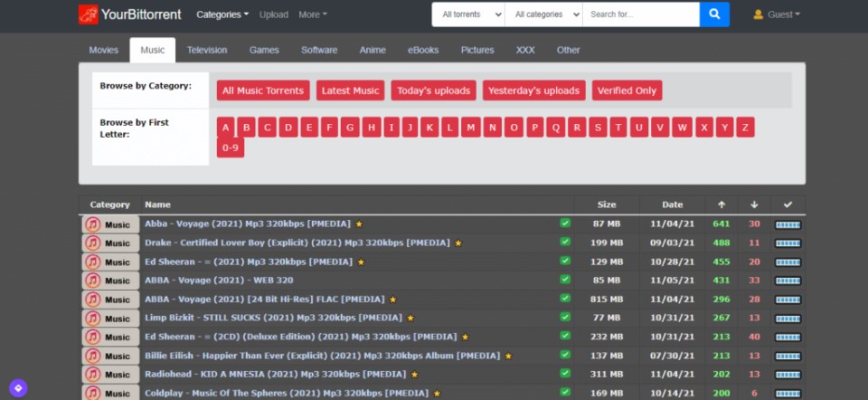The width and height of the screenshot is (868, 400).
Task: Click verified check in Ed Sheeran 2CD row
Action: 564,336
